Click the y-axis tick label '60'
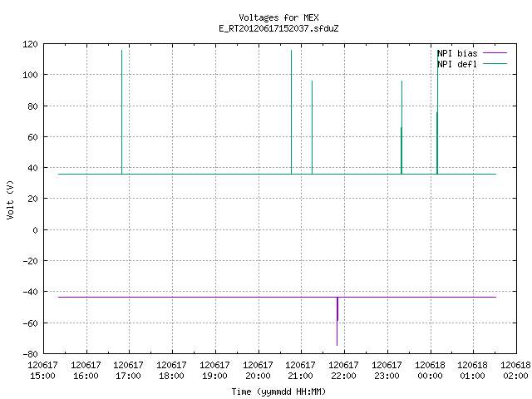 coord(32,137)
